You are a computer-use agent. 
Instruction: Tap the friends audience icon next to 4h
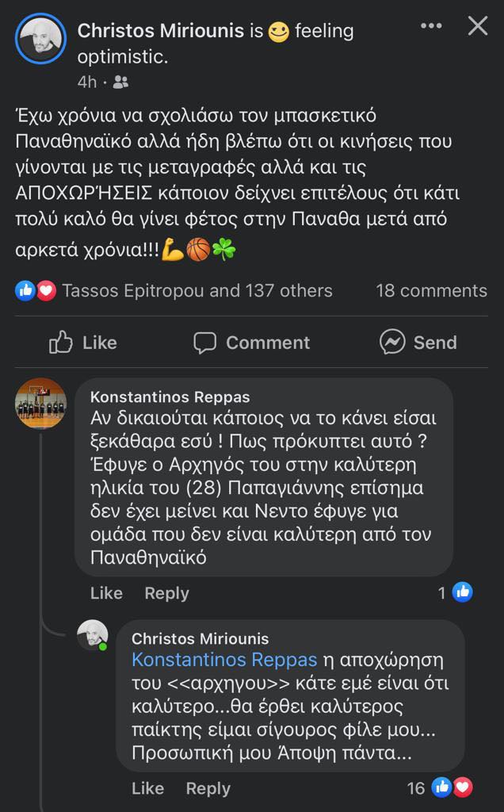pos(120,82)
